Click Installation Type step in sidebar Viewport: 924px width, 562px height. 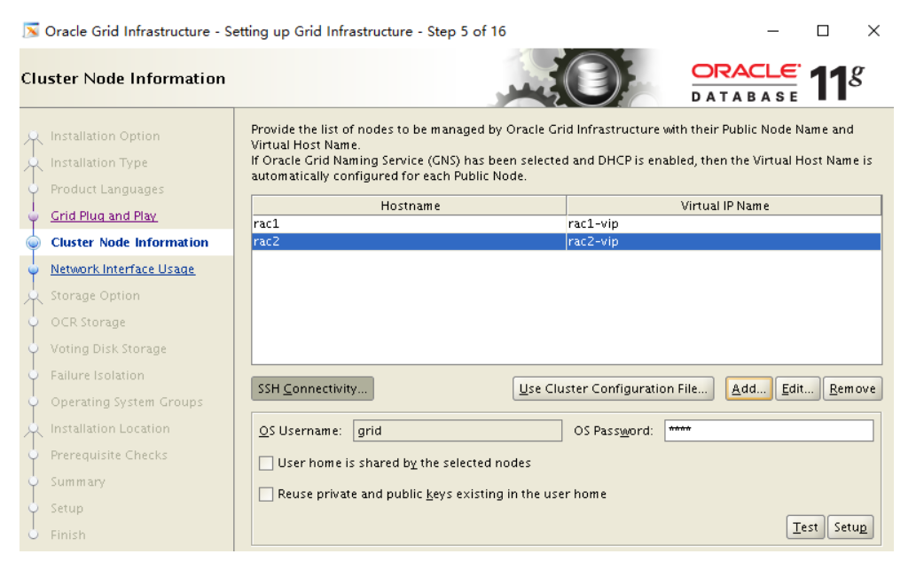(x=99, y=162)
